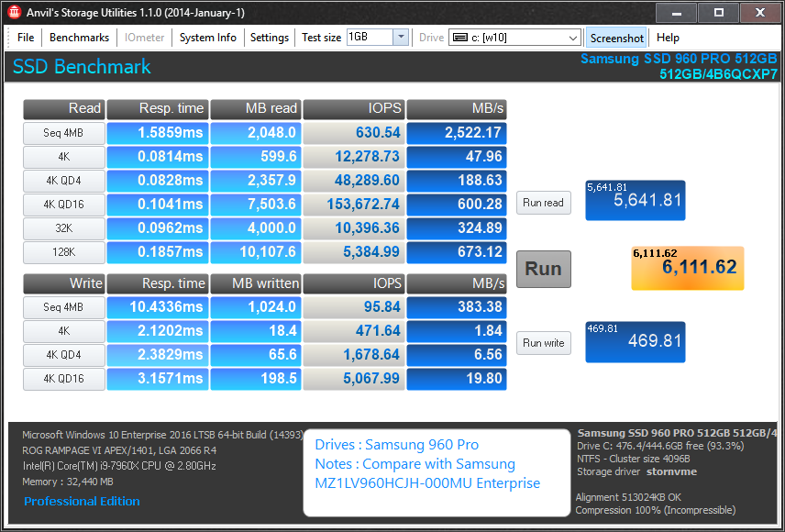Click the Write 4K test button
This screenshot has width=785, height=532.
[63, 331]
